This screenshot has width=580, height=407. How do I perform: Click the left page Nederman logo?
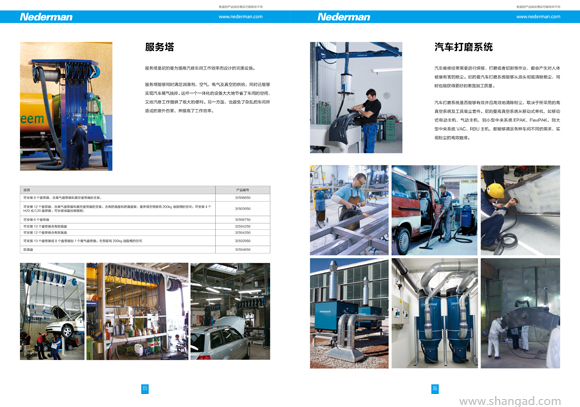pyautogui.click(x=46, y=17)
